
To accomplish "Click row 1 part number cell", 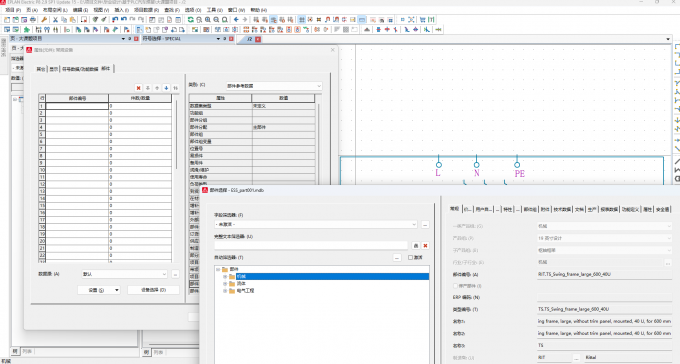I will tap(77, 106).
